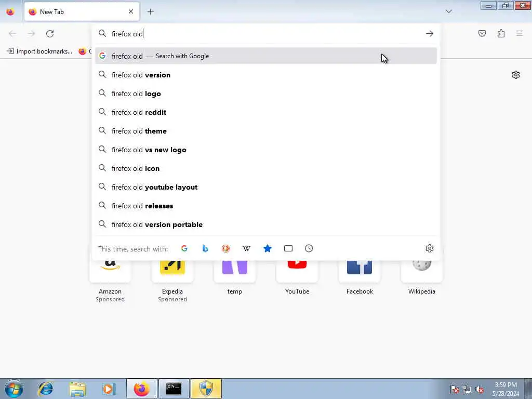Select 'firefox old — Search with Google' suggestion

tap(266, 56)
